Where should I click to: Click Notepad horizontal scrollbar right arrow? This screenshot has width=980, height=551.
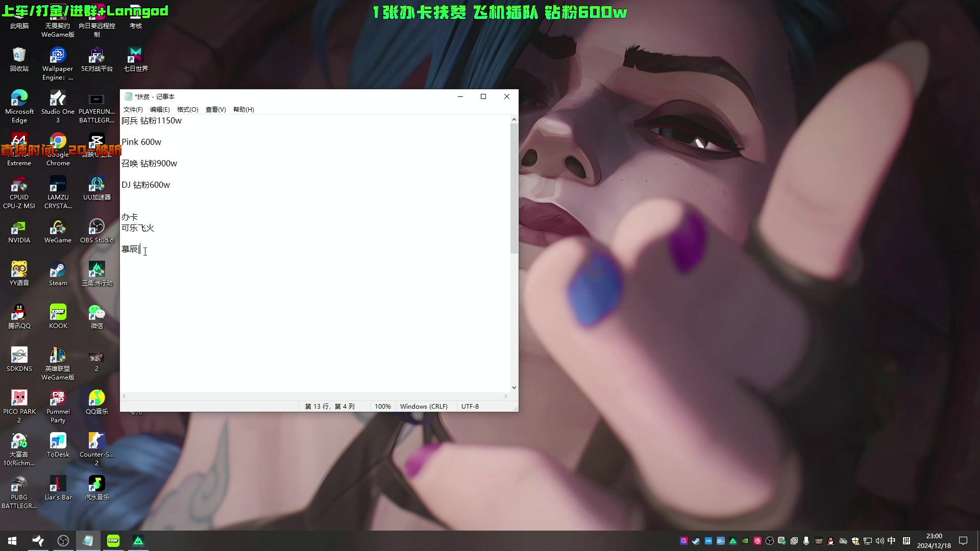pos(506,396)
